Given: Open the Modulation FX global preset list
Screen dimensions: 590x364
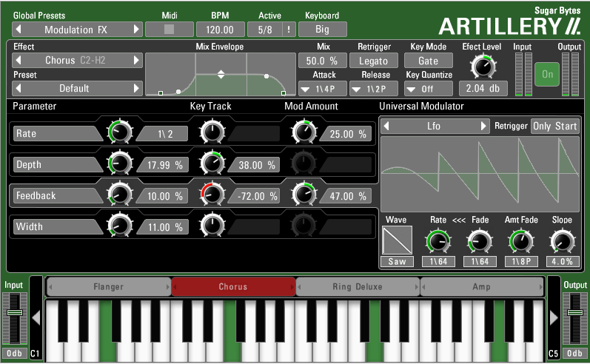Looking at the screenshot, I should [76, 30].
